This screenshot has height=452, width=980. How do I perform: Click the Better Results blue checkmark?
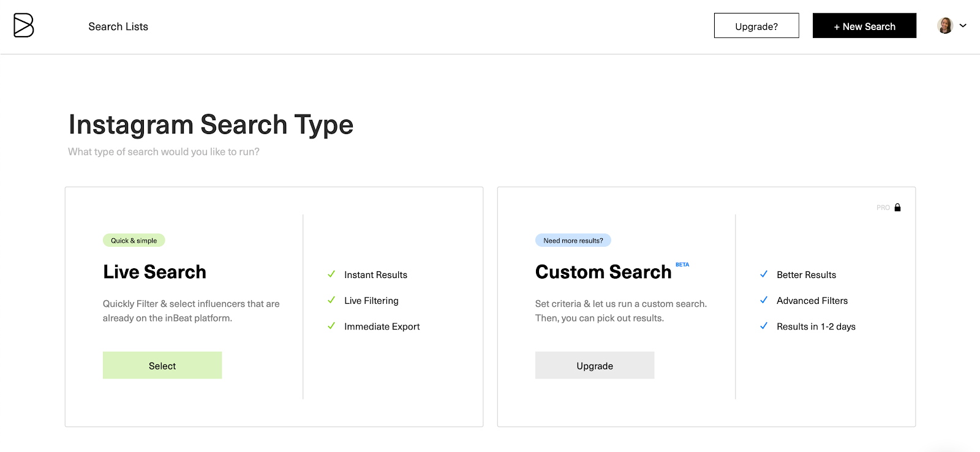(764, 274)
